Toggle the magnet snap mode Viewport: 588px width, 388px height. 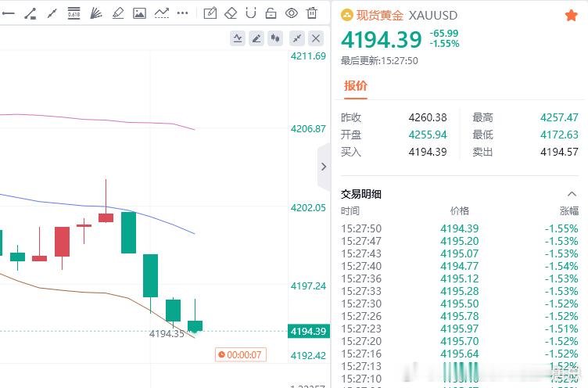[x=251, y=13]
